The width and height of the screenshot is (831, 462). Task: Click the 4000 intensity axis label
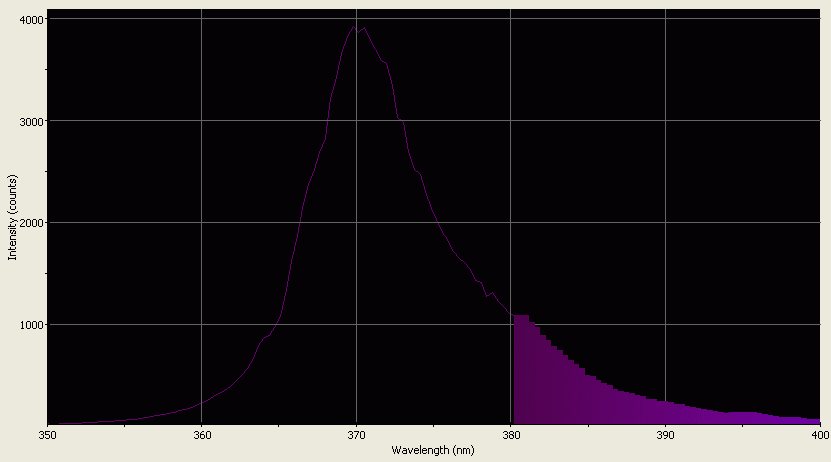pyautogui.click(x=31, y=19)
